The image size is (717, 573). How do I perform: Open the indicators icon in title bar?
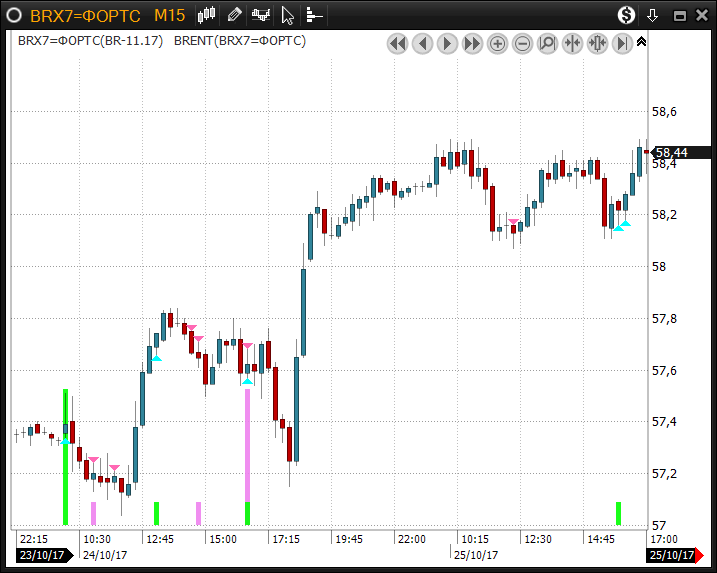pos(261,15)
